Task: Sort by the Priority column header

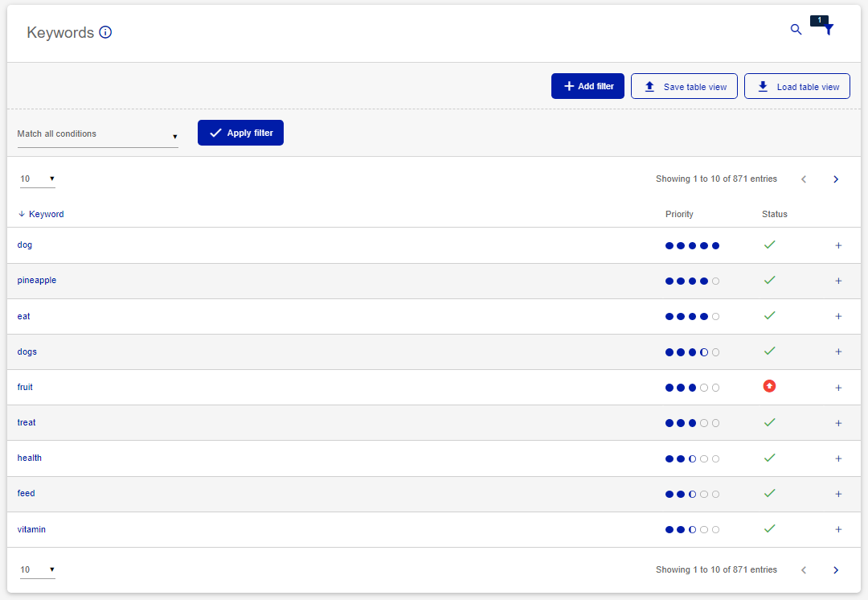Action: [x=679, y=214]
